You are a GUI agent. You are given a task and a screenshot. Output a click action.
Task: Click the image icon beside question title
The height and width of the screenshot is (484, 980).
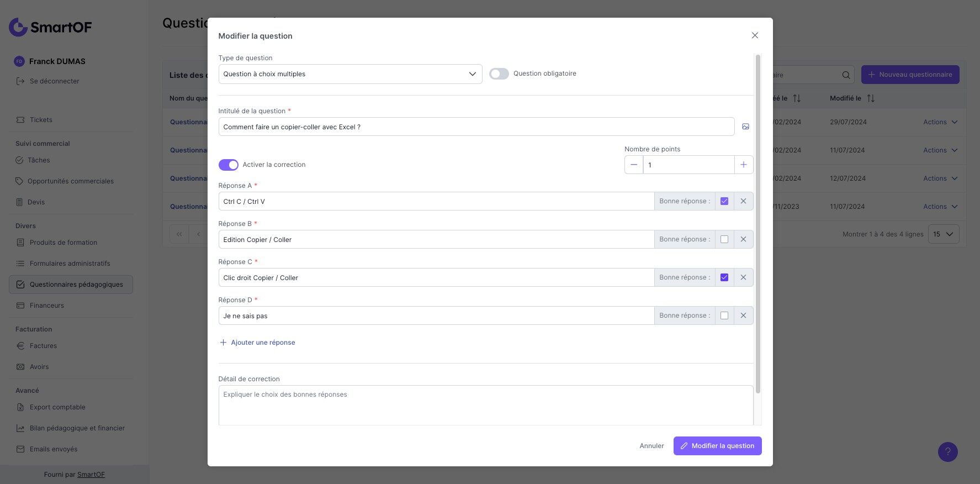pyautogui.click(x=745, y=127)
